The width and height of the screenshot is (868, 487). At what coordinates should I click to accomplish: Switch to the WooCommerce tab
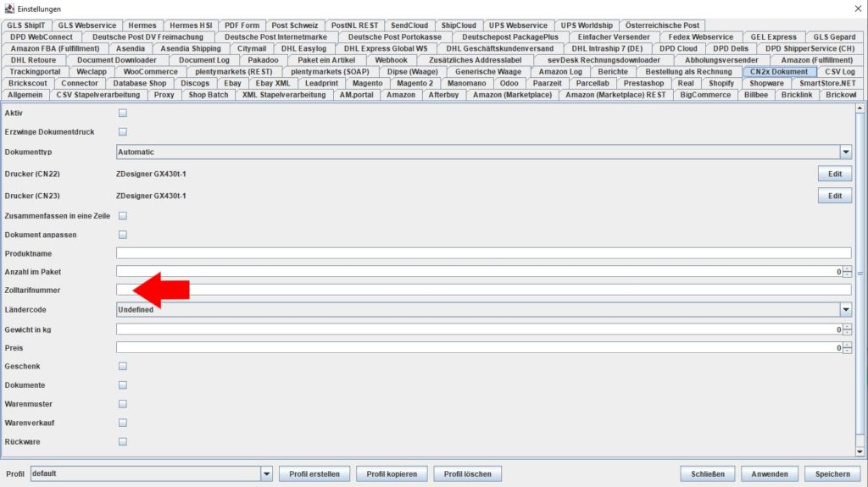[x=151, y=71]
